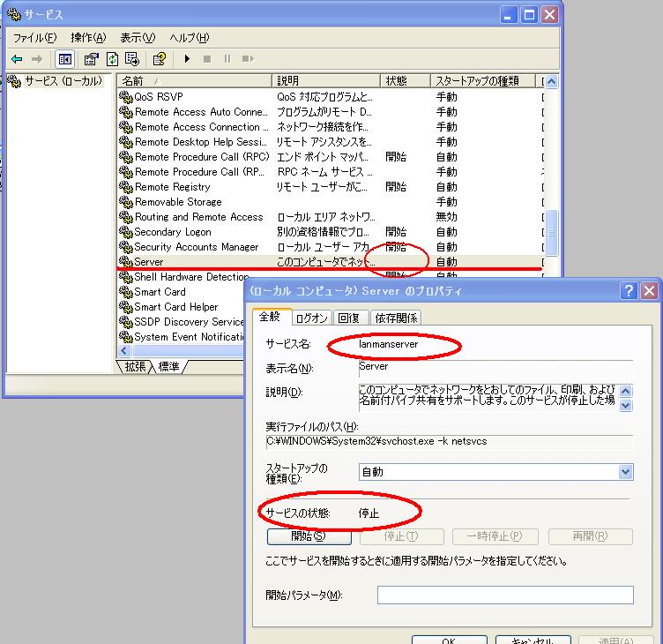Switch to the ログオン tab
The height and width of the screenshot is (644, 663).
click(x=311, y=318)
